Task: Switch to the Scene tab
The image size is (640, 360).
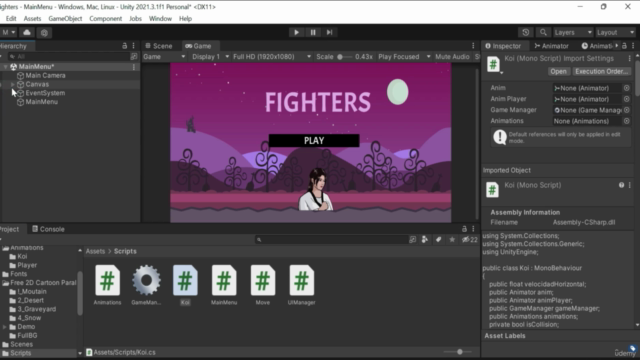Action: [x=159, y=46]
